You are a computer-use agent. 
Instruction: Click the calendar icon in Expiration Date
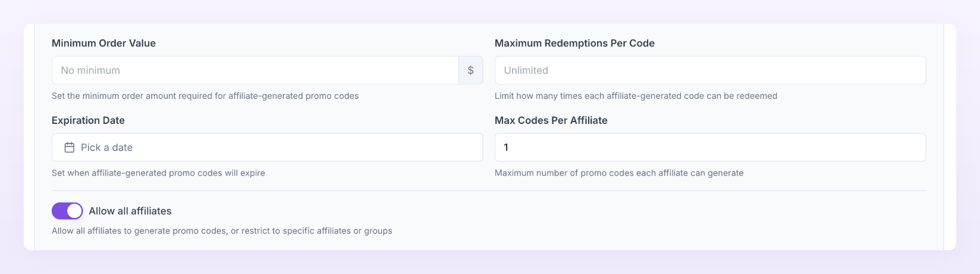tap(70, 147)
